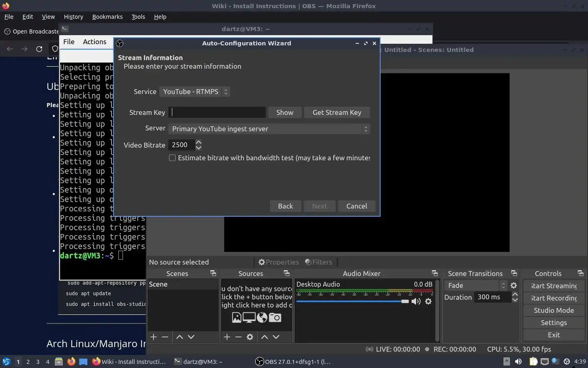Go back in Firefox
Screen dimensions: 588x368
(10, 49)
